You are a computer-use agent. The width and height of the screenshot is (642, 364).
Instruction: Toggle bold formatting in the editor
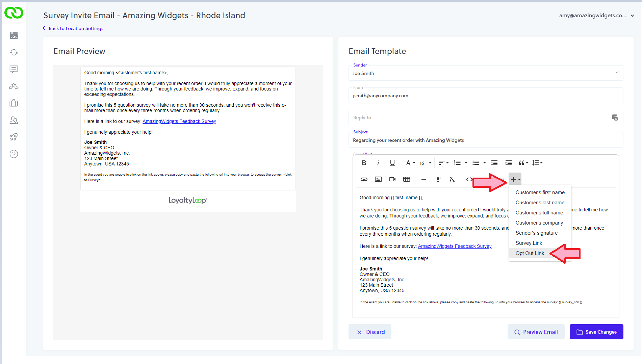(x=364, y=163)
